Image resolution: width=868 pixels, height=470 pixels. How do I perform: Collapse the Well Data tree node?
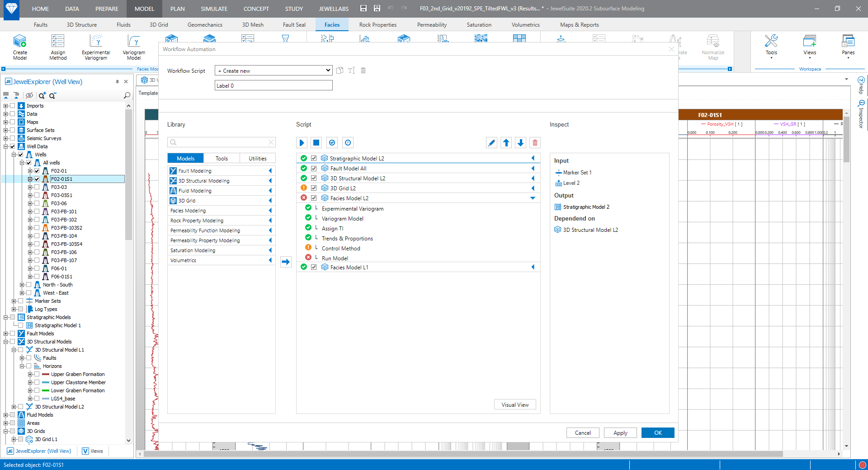point(5,146)
